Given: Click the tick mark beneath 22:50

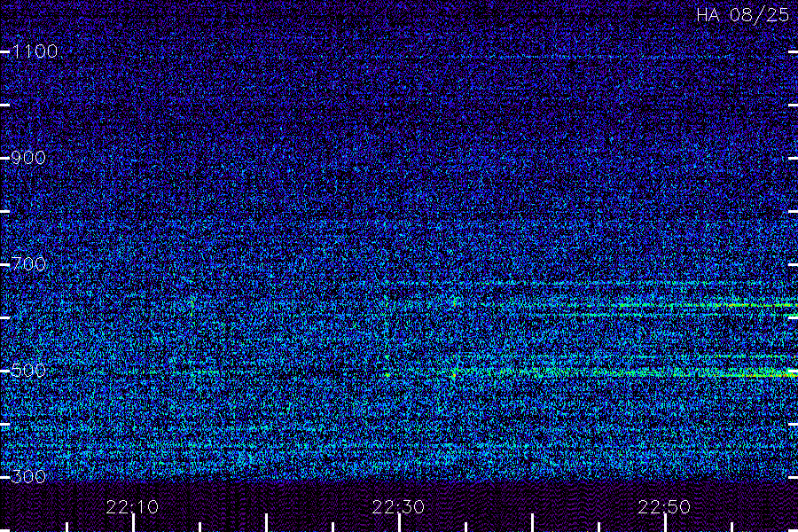Looking at the screenshot, I should pos(665,523).
